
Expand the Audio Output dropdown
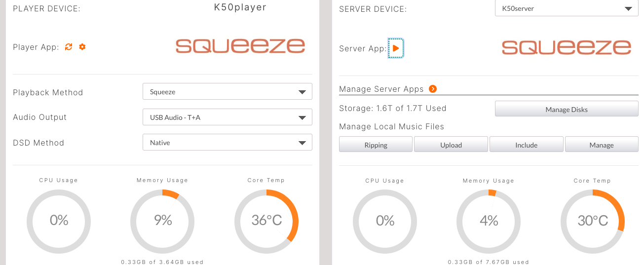coord(227,117)
